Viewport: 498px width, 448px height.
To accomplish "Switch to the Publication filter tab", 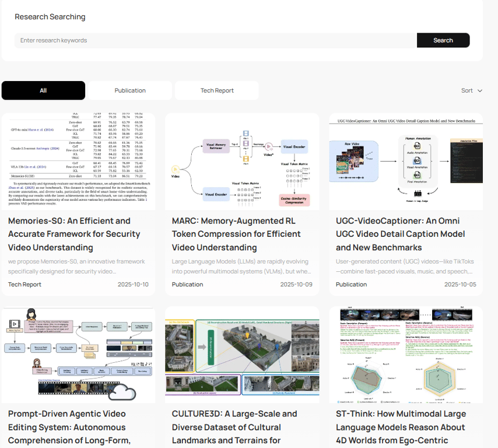I will [130, 90].
